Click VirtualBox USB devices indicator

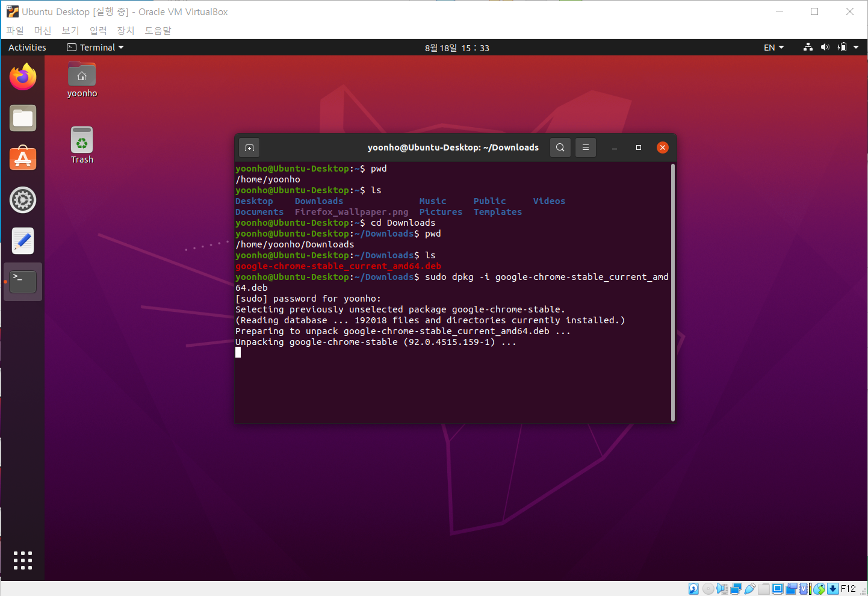pos(750,589)
